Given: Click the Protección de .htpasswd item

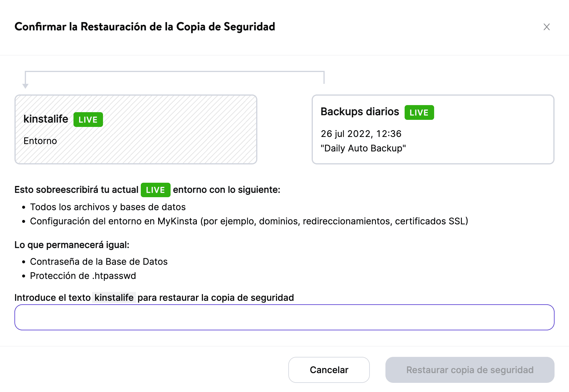Looking at the screenshot, I should 83,276.
